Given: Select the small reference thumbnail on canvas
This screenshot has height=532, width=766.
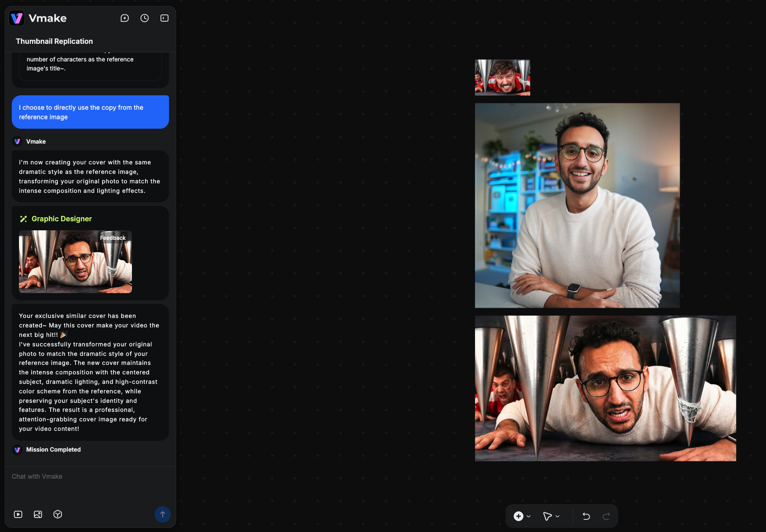Looking at the screenshot, I should point(502,77).
